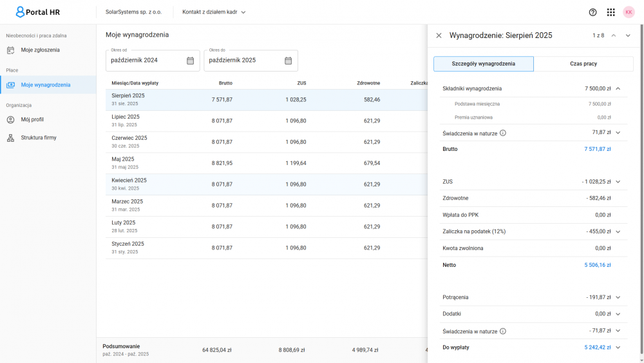
Task: Go to previous payslip with up arrow
Action: coord(614,35)
